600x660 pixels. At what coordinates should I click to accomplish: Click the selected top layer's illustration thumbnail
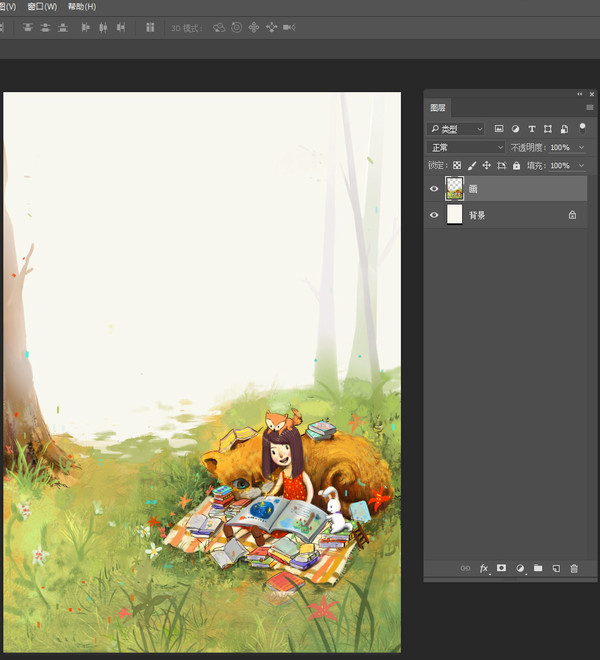click(454, 188)
